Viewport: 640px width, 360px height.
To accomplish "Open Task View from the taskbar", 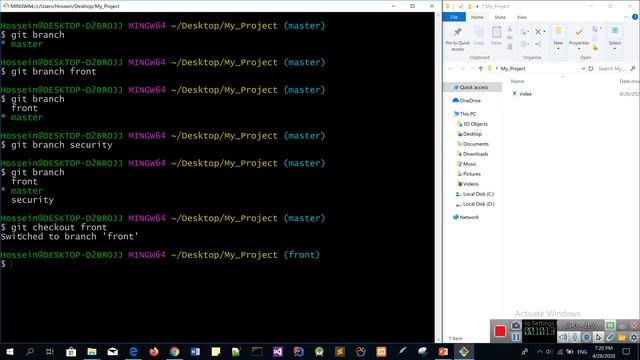I will tap(50, 351).
